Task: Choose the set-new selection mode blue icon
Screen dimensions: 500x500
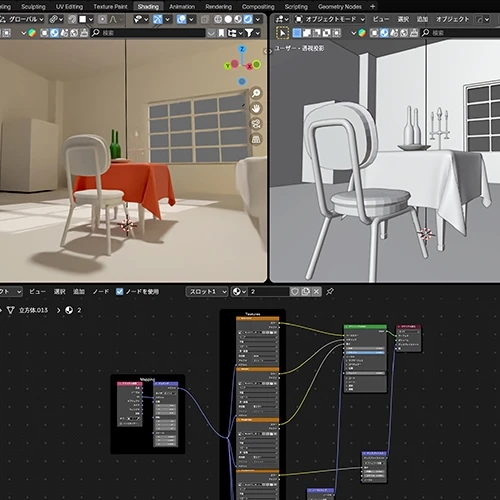Action: click(x=297, y=33)
